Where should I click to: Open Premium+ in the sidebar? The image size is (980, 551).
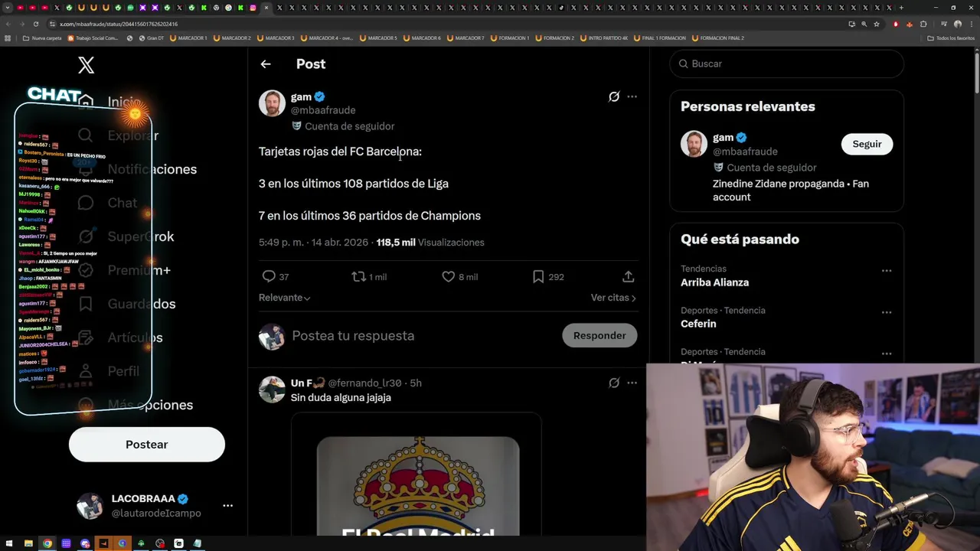tap(125, 270)
